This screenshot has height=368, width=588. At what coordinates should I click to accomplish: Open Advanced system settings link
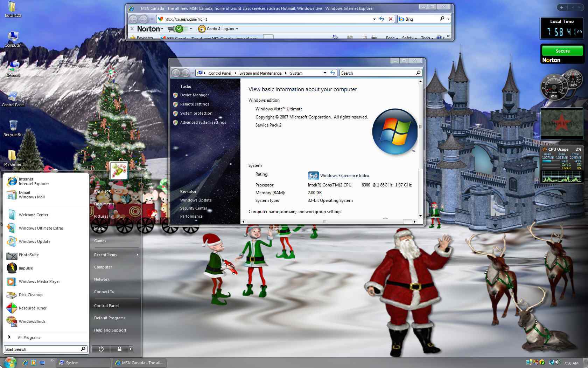coord(203,122)
